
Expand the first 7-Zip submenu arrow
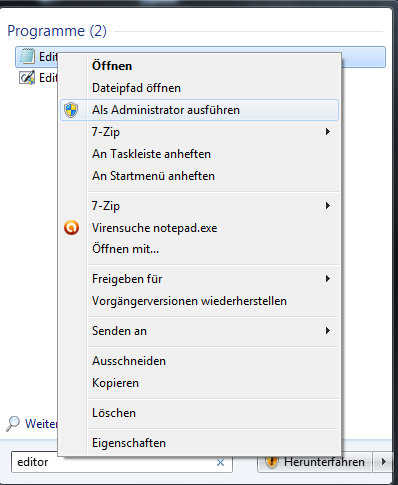328,132
